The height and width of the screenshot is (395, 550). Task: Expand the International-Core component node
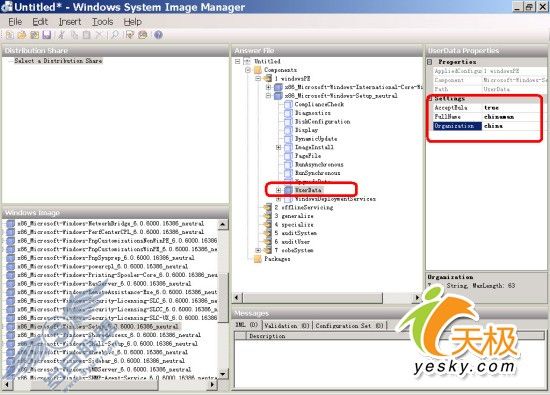click(x=268, y=87)
